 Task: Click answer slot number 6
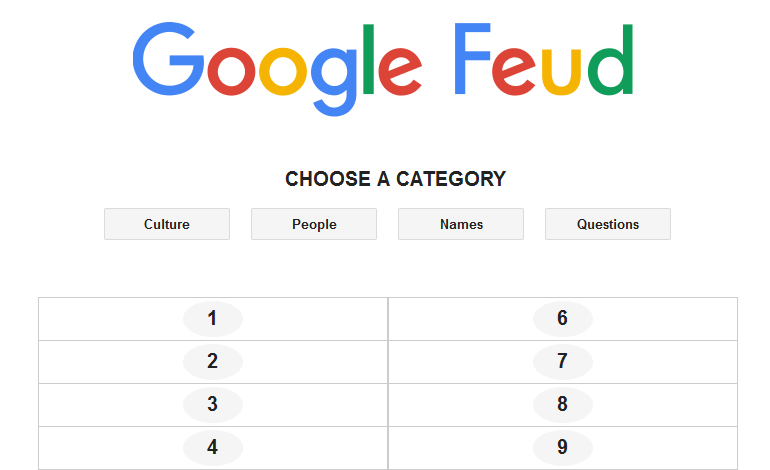[563, 319]
